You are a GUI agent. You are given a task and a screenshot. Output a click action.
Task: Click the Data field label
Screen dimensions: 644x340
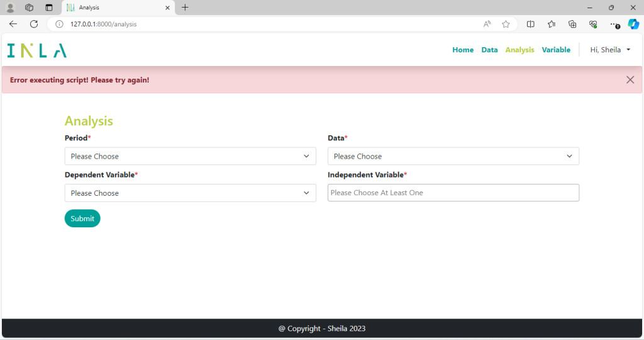point(338,138)
